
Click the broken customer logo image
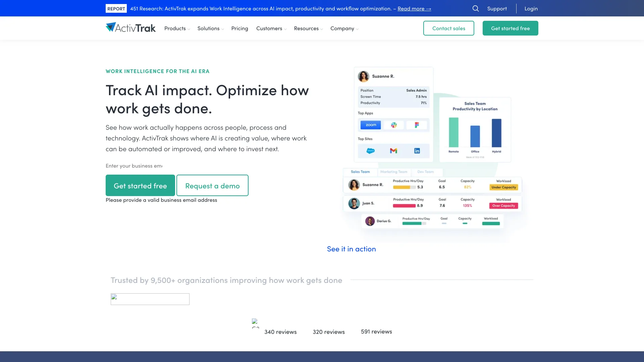click(150, 299)
